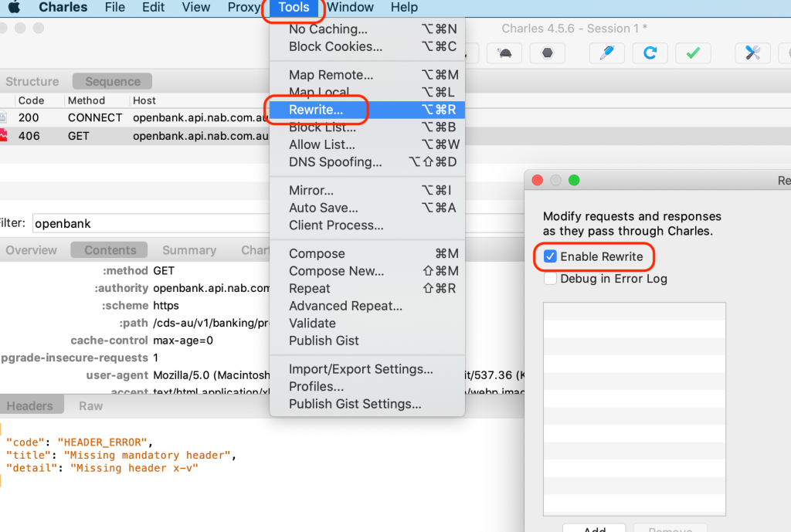Click the red error icon on 406 row
Image resolution: width=791 pixels, height=532 pixels.
click(x=3, y=135)
